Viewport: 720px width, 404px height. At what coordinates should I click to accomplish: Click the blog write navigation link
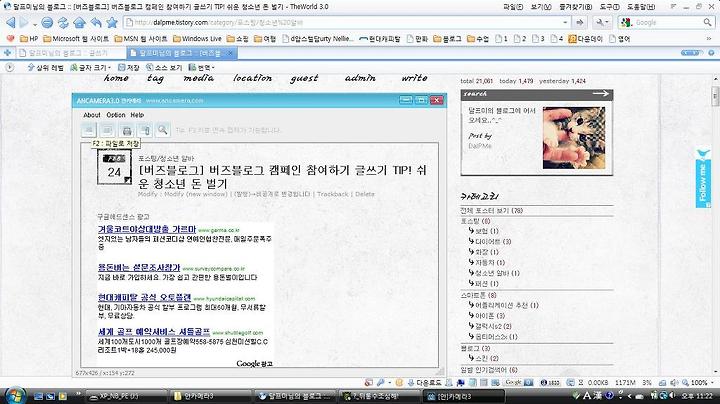414,78
